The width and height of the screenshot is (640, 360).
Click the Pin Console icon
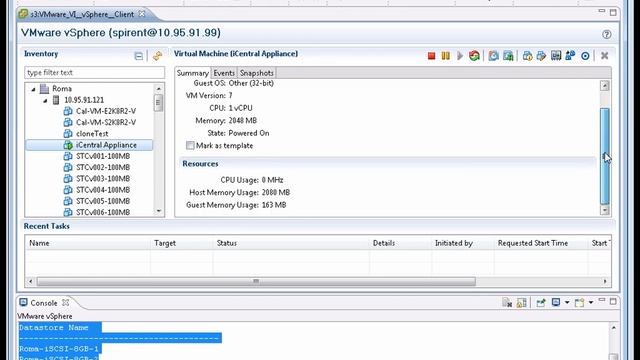pyautogui.click(x=541, y=303)
